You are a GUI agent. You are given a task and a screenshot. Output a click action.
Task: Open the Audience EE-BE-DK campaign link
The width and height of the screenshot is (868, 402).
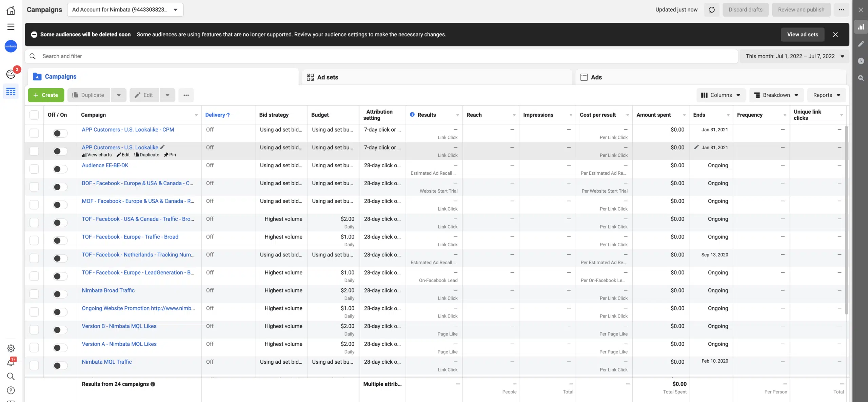[x=105, y=165]
